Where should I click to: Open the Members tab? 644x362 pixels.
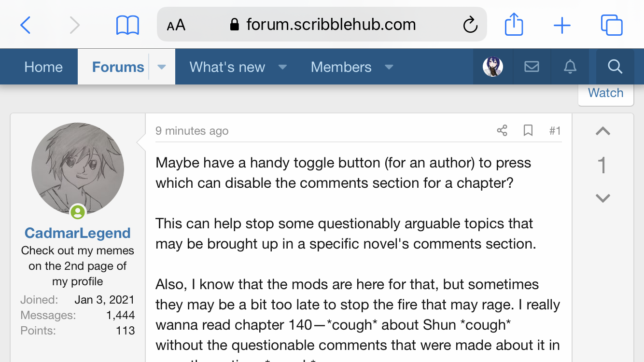341,67
